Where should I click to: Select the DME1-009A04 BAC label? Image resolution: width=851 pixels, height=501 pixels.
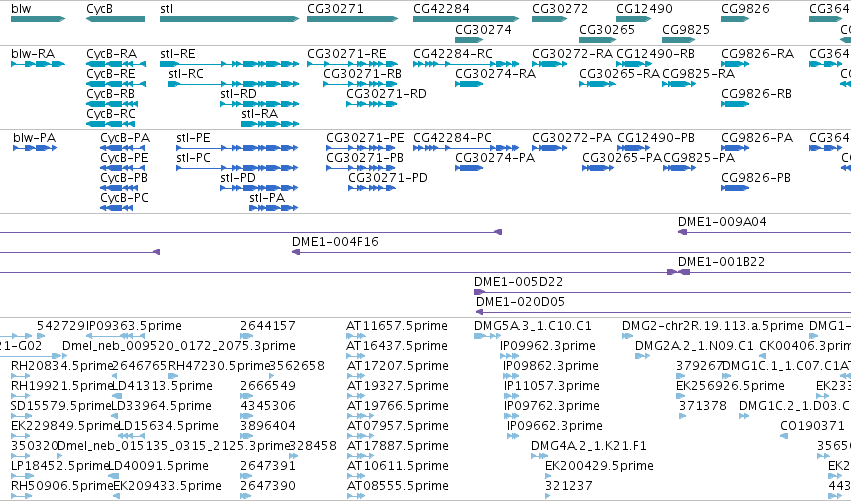pyautogui.click(x=722, y=222)
